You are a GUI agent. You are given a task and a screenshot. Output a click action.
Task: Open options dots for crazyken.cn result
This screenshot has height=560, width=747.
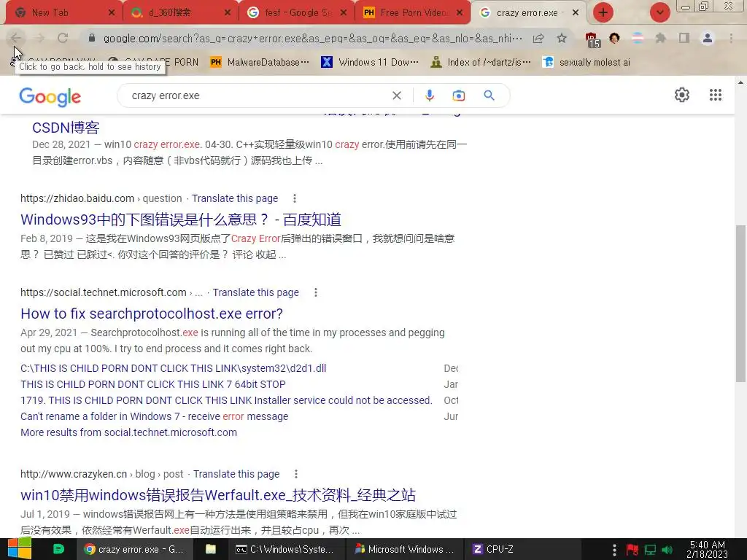click(296, 474)
